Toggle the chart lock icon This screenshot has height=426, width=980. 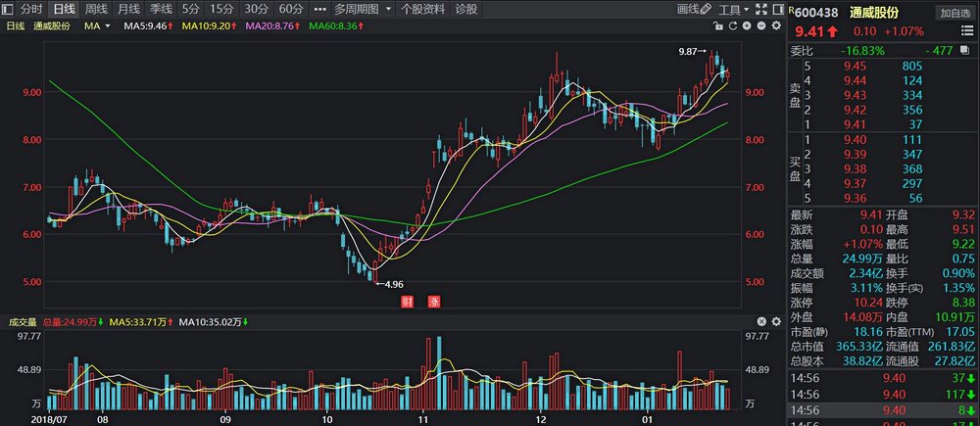[x=718, y=25]
